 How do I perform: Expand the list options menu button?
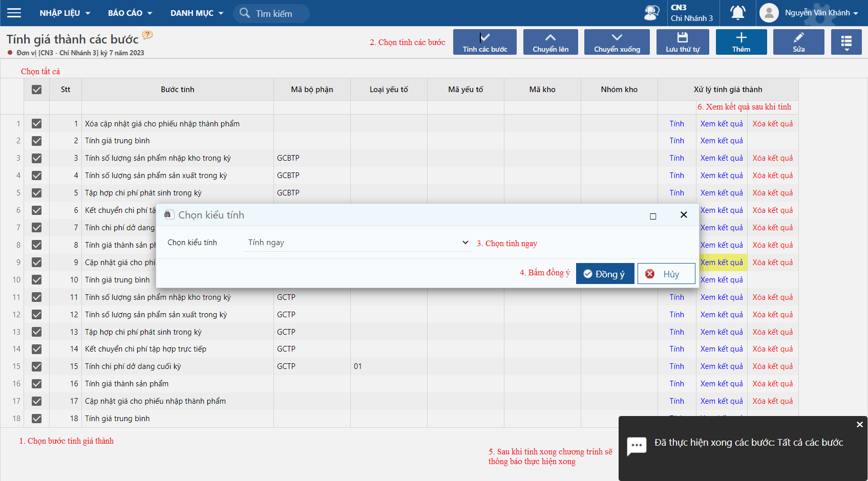click(x=846, y=42)
